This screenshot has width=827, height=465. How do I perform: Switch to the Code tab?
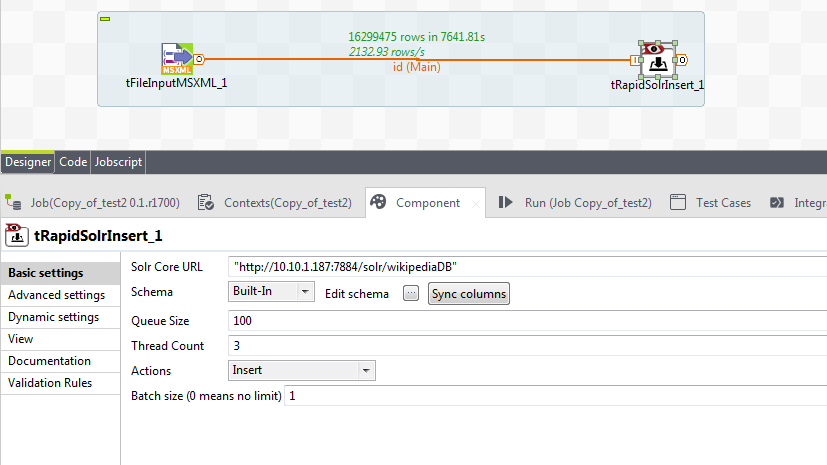73,162
